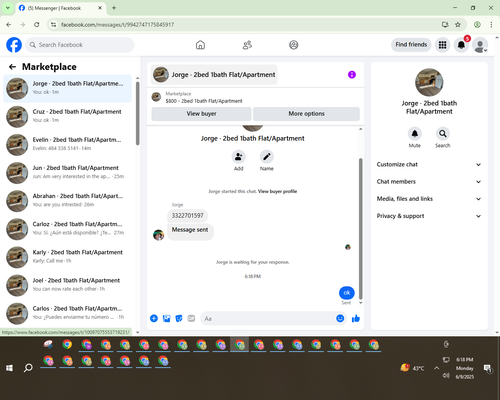Bookmark this page with star icon
This screenshot has width=500, height=400.
458,24
